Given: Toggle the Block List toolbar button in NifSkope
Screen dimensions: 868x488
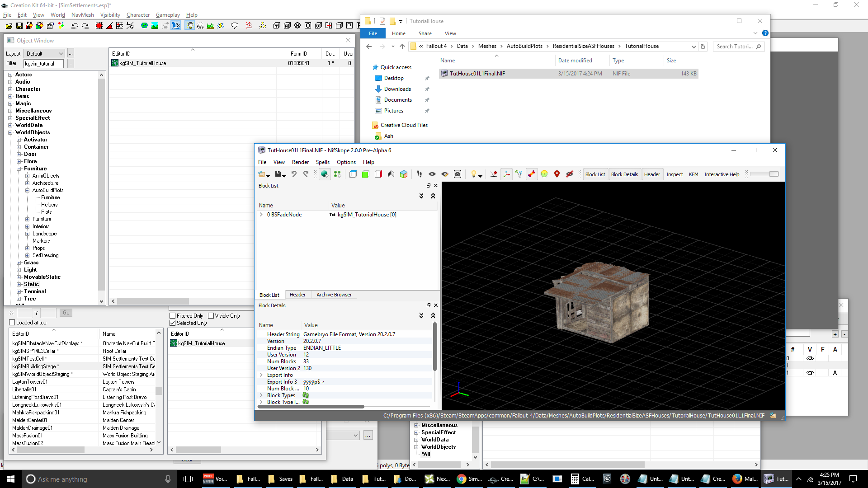Looking at the screenshot, I should click(595, 174).
